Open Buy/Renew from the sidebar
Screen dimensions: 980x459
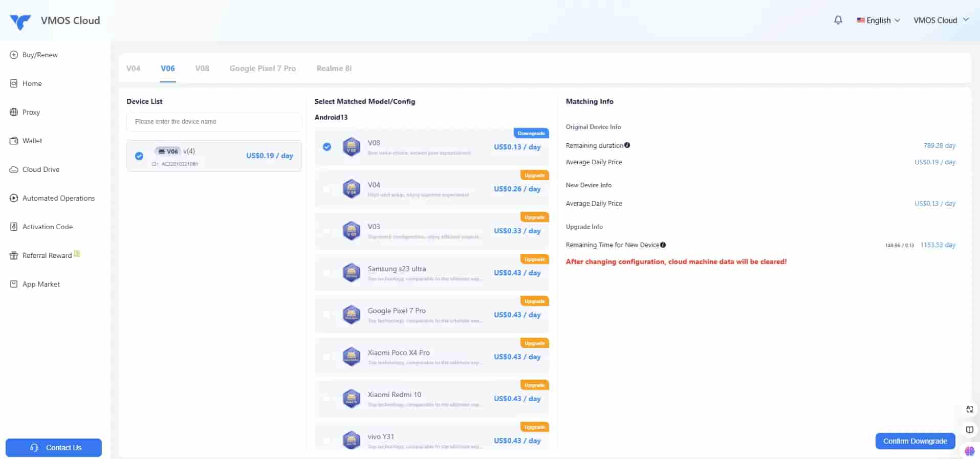click(x=40, y=55)
